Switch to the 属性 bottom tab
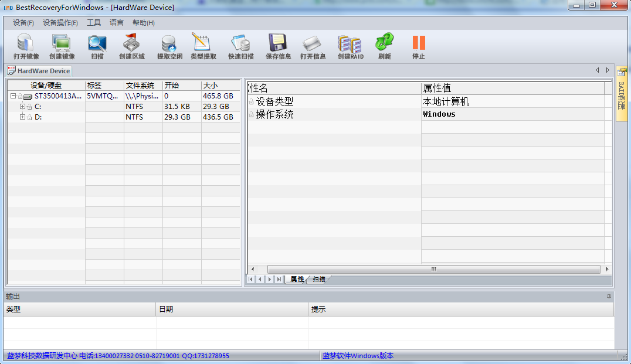The height and width of the screenshot is (364, 631). (x=297, y=279)
